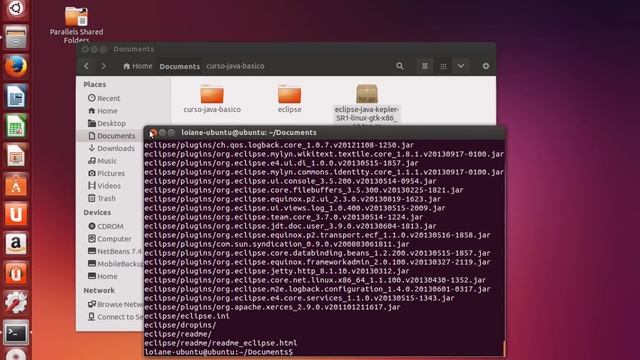Viewport: 640px width, 360px height.
Task: Click eclipse/readme/readme_eclipse.html terminal line
Action: click(x=221, y=343)
